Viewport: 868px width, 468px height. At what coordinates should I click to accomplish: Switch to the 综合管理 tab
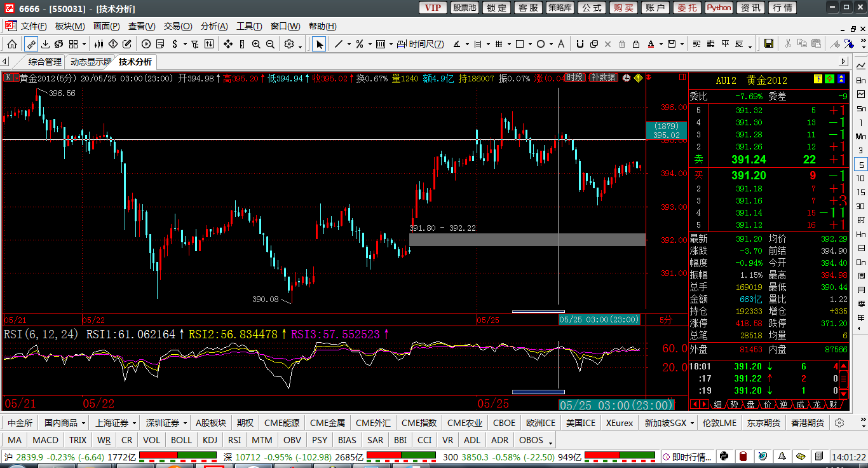tap(45, 62)
